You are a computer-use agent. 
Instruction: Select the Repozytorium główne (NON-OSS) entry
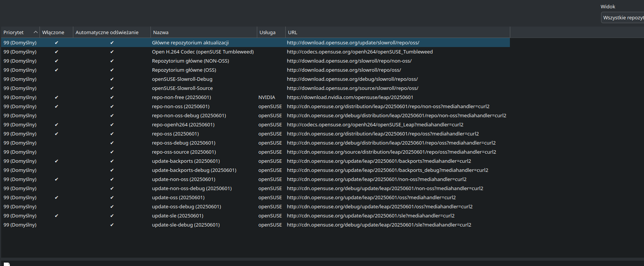coord(190,61)
